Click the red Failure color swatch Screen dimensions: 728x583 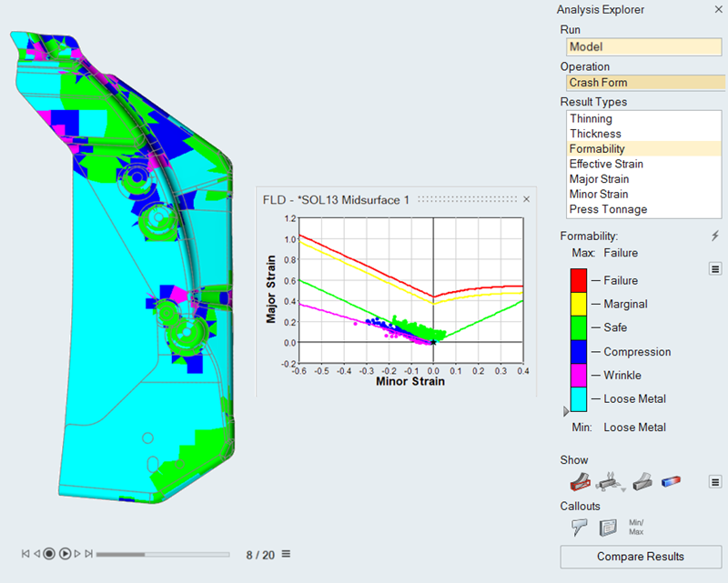point(578,280)
